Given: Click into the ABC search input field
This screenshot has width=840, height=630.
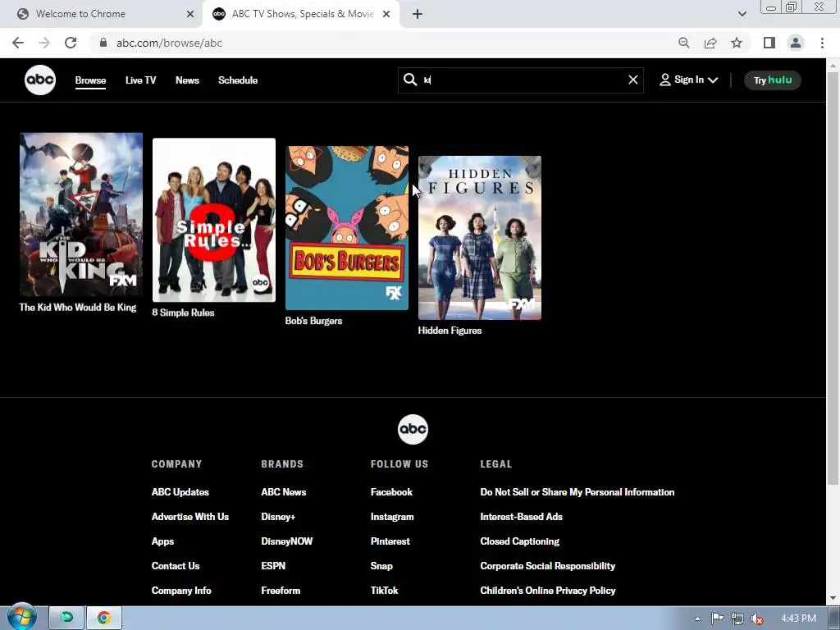Looking at the screenshot, I should click(x=523, y=80).
